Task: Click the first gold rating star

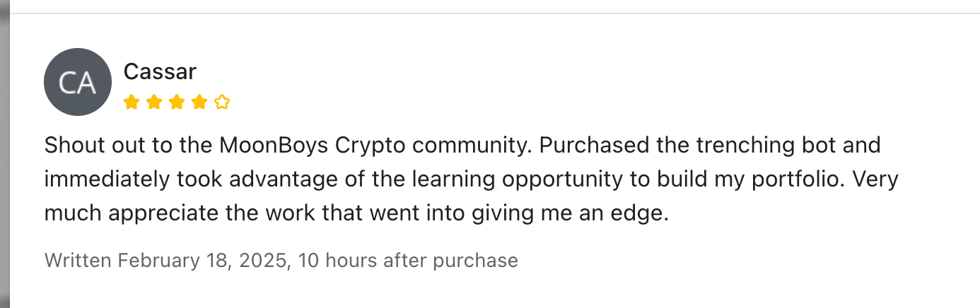Action: tap(131, 103)
